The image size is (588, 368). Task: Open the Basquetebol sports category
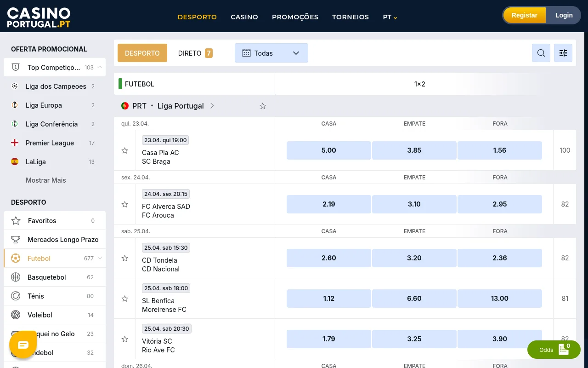coord(55,277)
